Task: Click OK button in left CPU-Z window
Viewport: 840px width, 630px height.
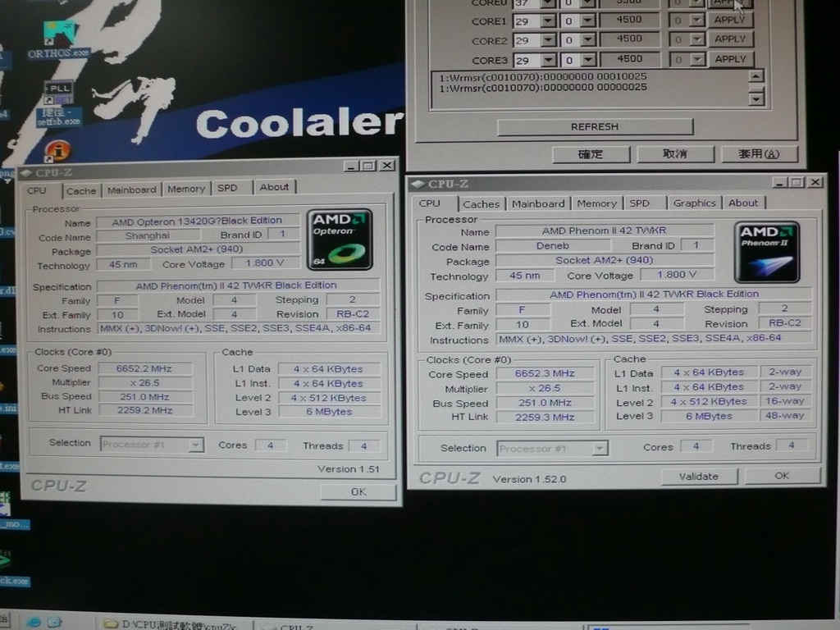Action: click(x=358, y=492)
